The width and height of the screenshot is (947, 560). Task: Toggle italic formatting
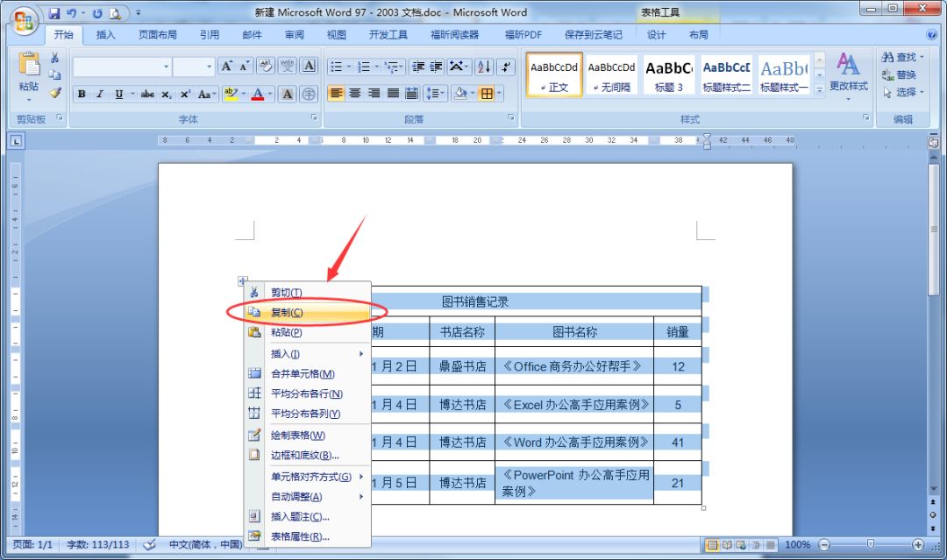click(x=100, y=94)
